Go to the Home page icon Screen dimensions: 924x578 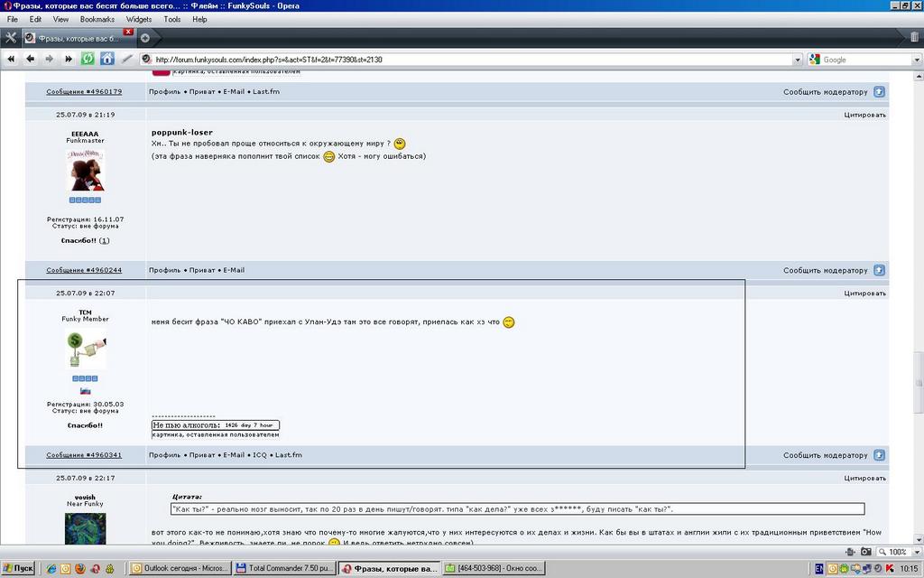click(107, 59)
